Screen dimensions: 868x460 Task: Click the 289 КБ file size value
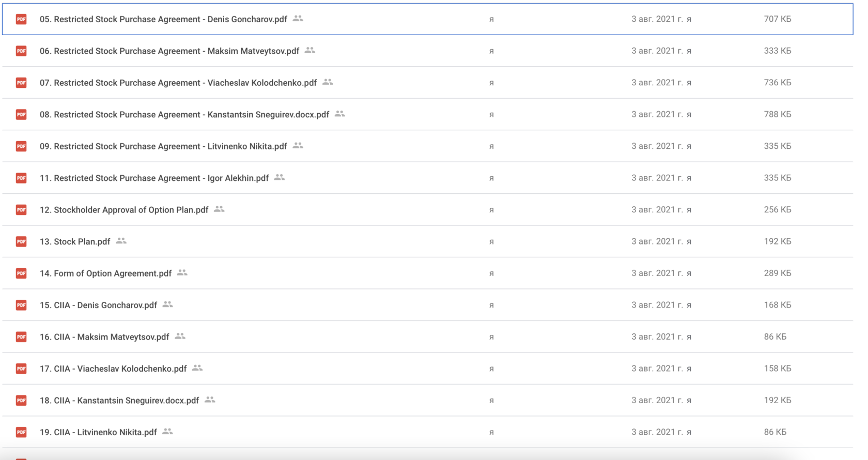pos(778,273)
